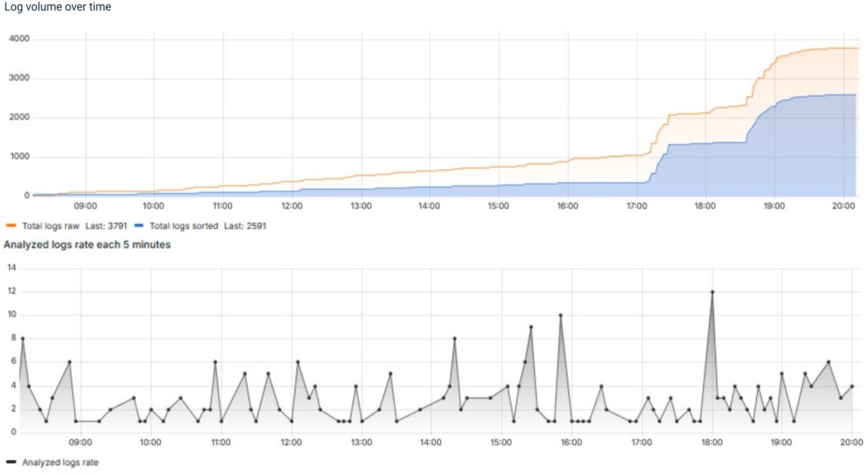The image size is (868, 475).
Task: Click the blue Total logs sorted color swatch
Action: 139,226
